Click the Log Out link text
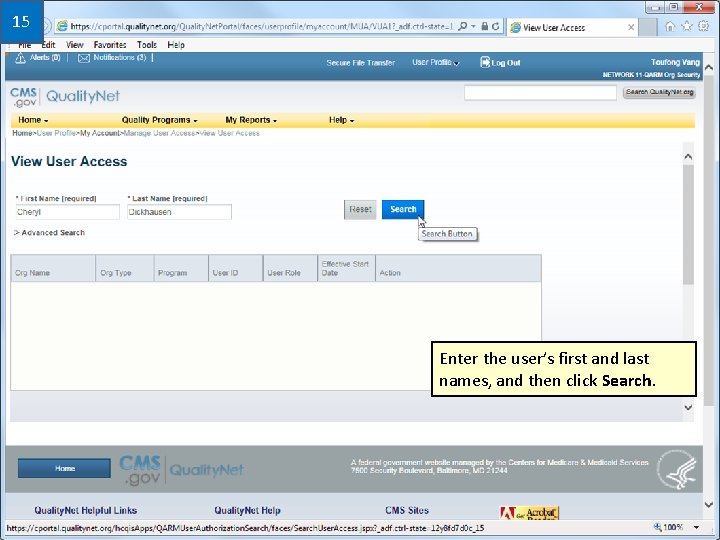 pos(506,63)
